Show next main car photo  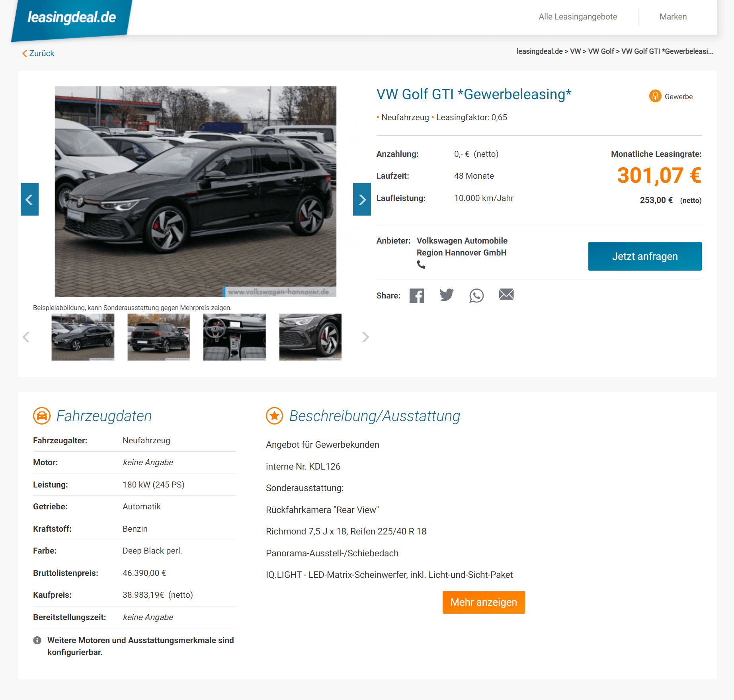pyautogui.click(x=362, y=199)
